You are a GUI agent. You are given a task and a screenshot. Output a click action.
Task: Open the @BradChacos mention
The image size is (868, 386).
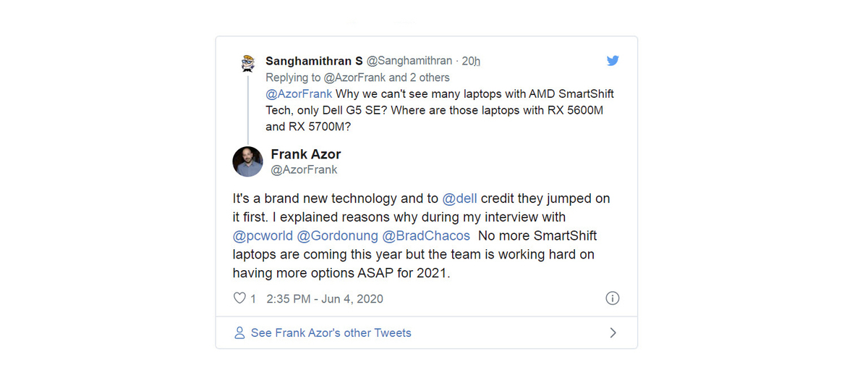pyautogui.click(x=426, y=236)
